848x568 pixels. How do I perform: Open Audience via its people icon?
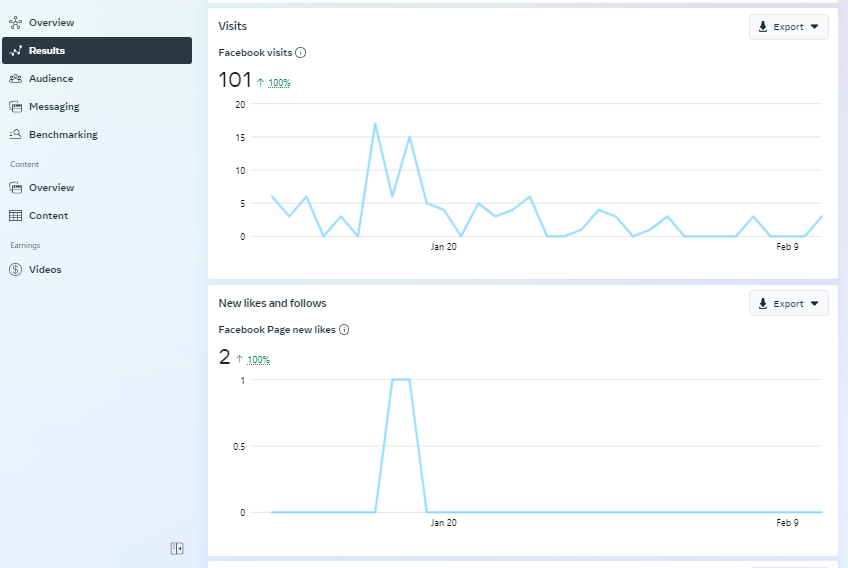pos(15,78)
